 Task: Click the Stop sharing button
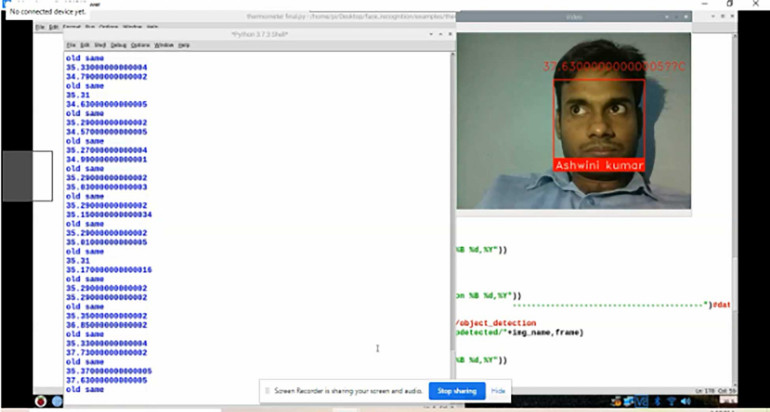pyautogui.click(x=457, y=391)
